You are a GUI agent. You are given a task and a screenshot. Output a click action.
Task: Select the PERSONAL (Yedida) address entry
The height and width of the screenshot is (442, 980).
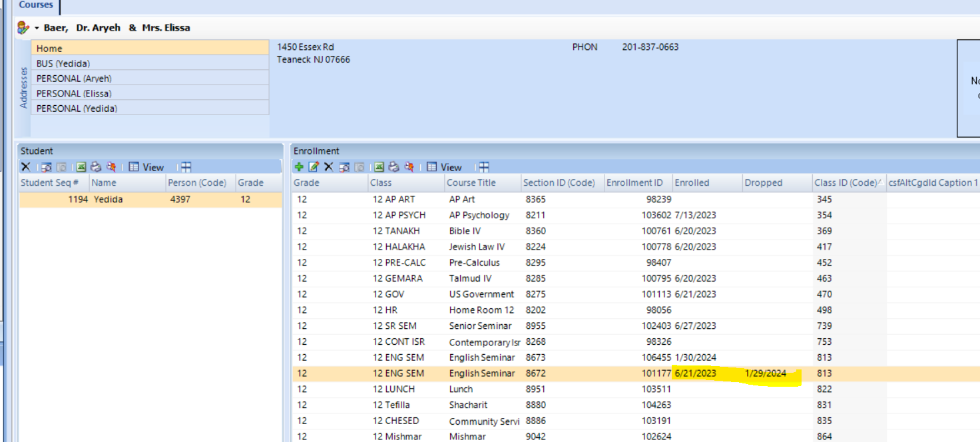[150, 108]
